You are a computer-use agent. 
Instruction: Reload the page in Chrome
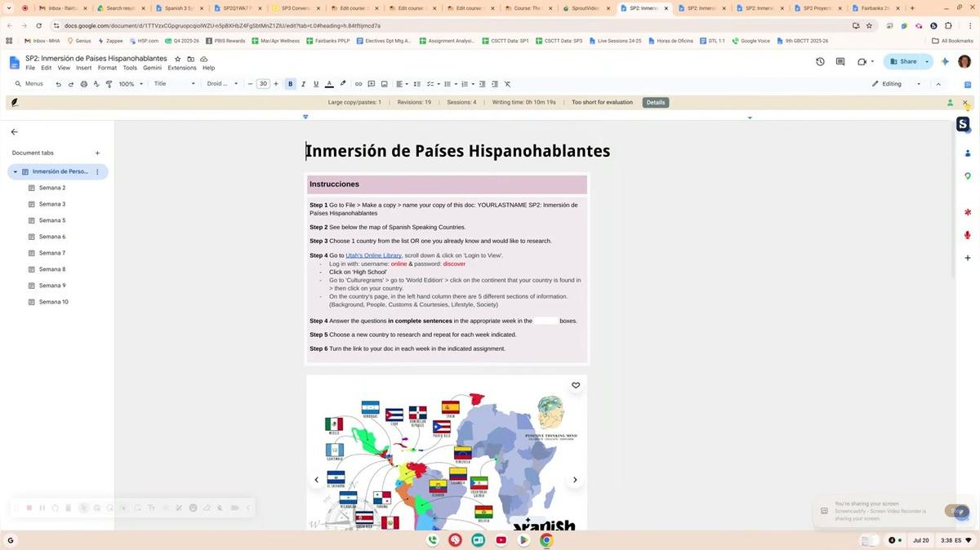tap(38, 25)
